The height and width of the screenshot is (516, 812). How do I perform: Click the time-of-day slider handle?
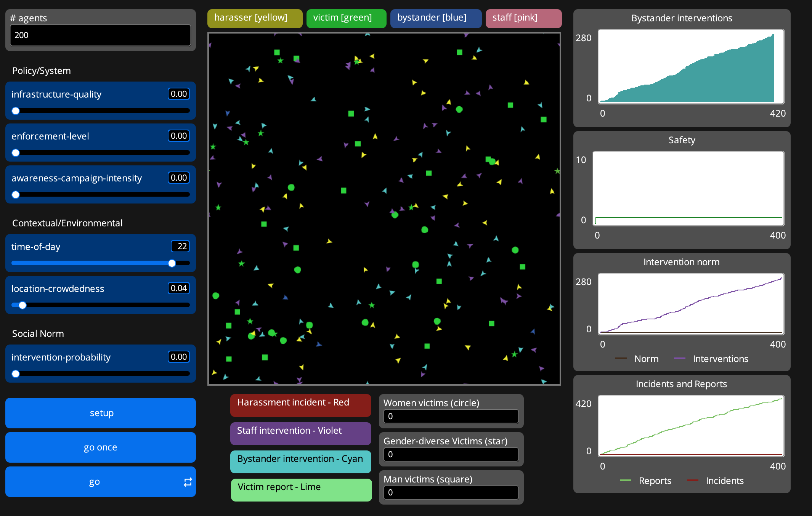point(172,263)
